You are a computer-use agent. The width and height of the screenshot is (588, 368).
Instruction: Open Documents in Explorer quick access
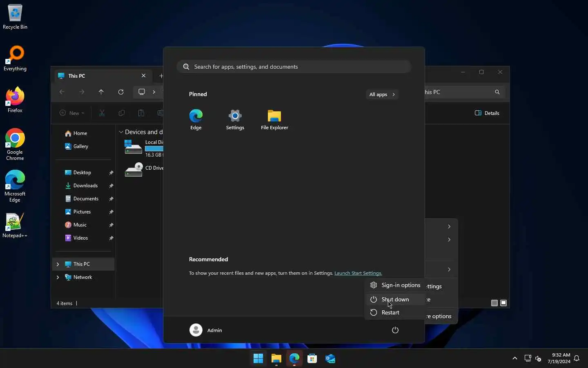[x=86, y=199]
